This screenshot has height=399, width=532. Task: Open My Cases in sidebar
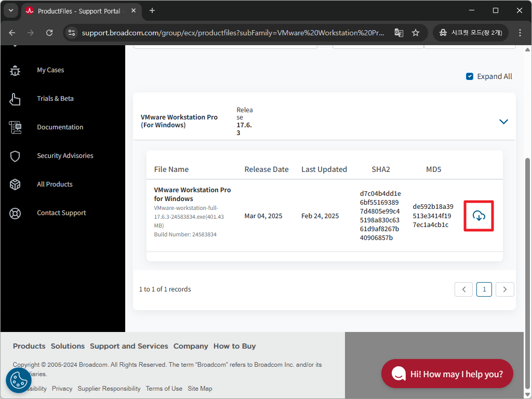(50, 70)
